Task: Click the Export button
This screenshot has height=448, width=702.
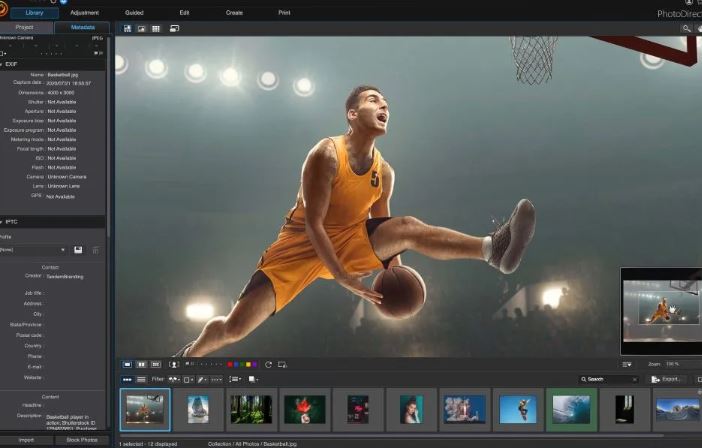Action: click(667, 380)
